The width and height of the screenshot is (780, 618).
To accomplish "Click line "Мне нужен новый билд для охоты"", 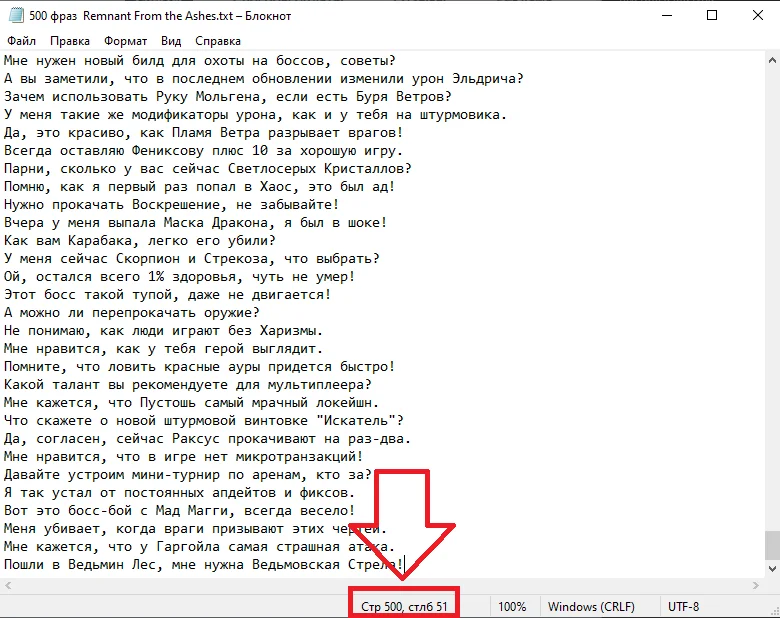I will [x=199, y=61].
